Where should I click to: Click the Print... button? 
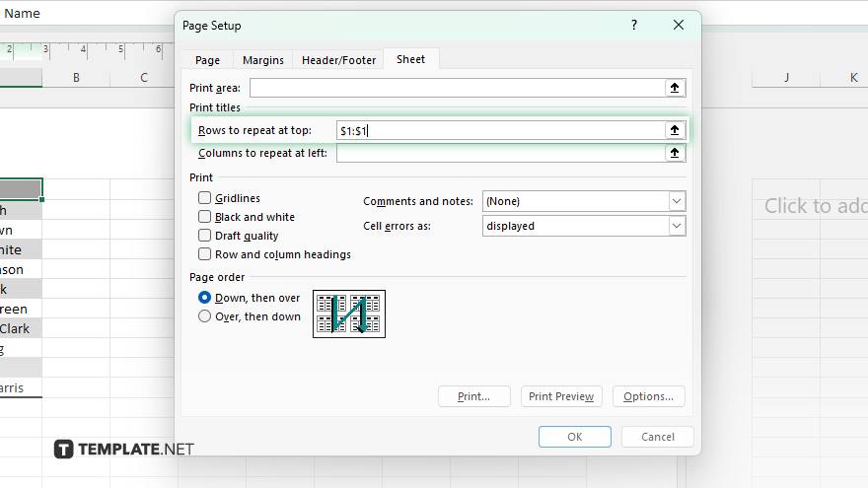click(473, 396)
